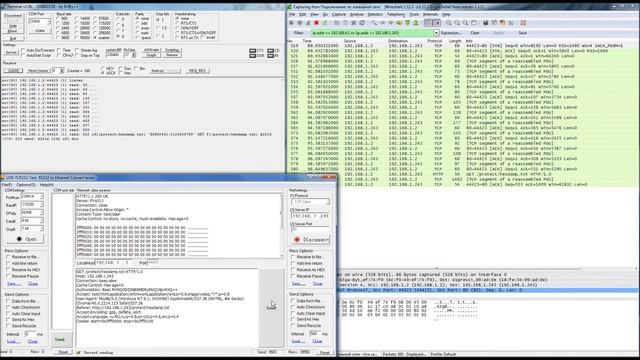Zoom out on Wireshark packet list

tap(457, 23)
